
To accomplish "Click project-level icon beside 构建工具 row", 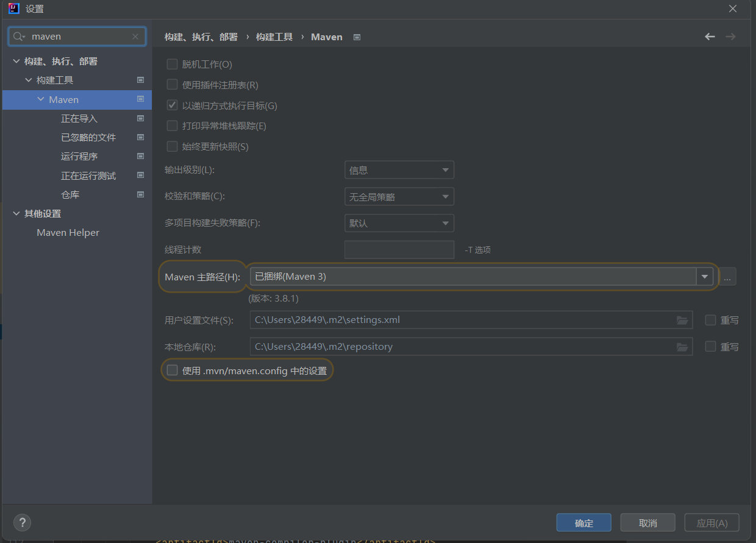I will coord(140,80).
